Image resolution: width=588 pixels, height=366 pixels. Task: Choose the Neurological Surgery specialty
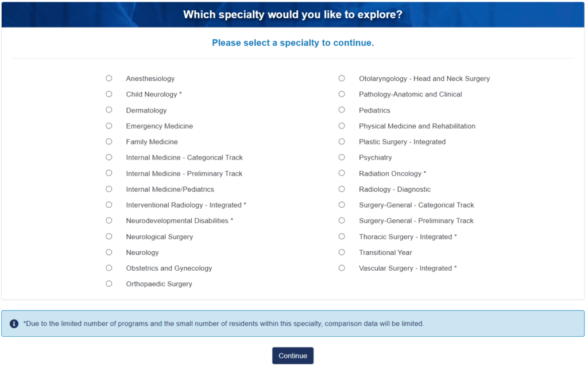tap(109, 236)
